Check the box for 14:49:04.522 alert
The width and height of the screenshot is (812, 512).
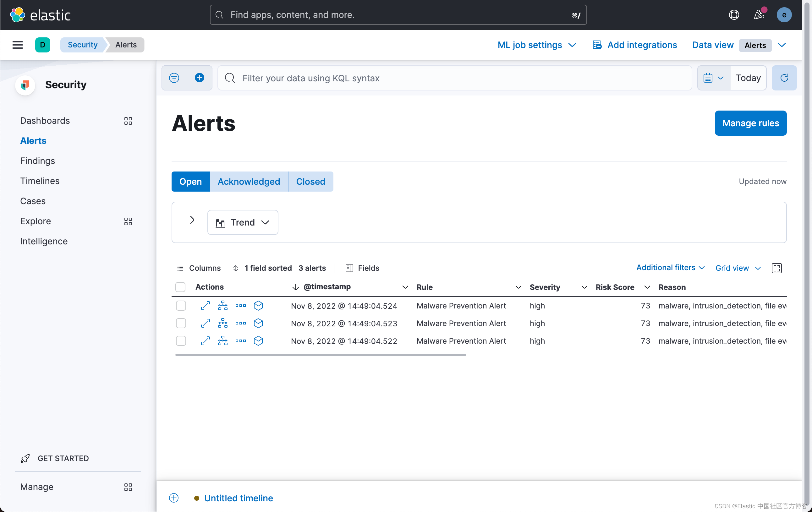181,341
